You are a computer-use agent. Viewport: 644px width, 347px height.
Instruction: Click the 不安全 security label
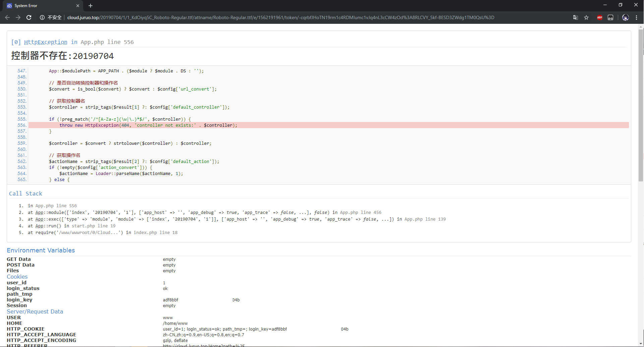click(54, 17)
